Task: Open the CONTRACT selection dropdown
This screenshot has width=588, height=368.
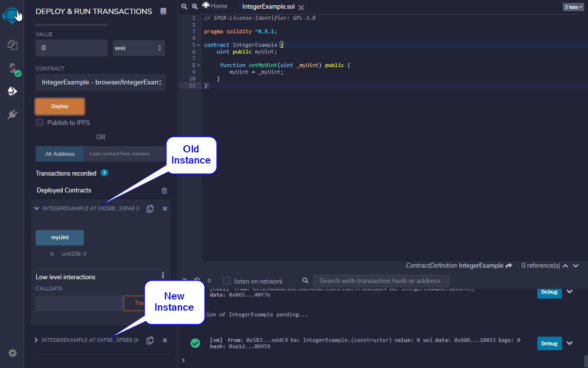Action: pos(100,82)
